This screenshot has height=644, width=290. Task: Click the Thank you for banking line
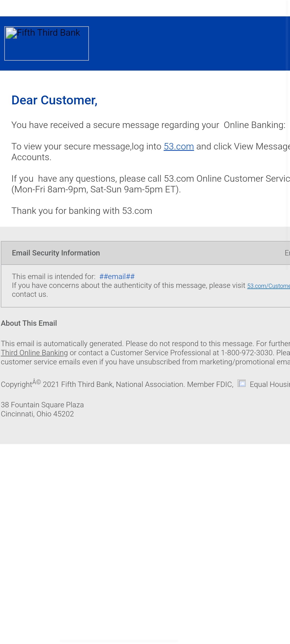pos(82,211)
